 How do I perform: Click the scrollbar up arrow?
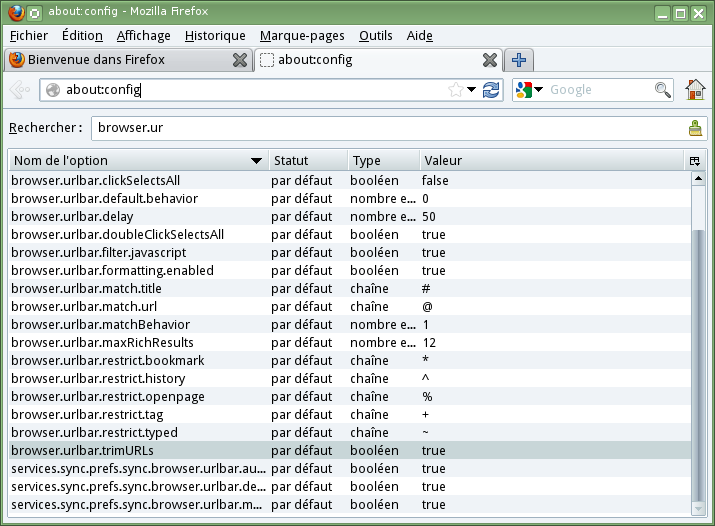698,179
